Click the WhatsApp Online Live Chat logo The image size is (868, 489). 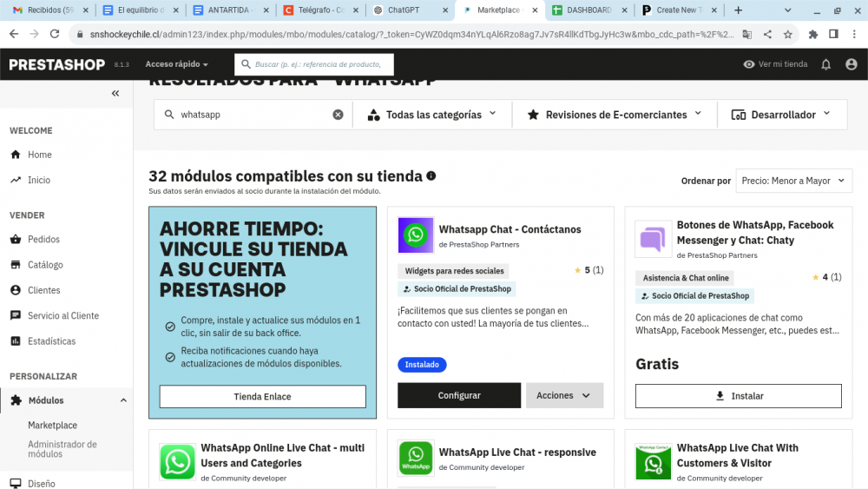tap(177, 461)
